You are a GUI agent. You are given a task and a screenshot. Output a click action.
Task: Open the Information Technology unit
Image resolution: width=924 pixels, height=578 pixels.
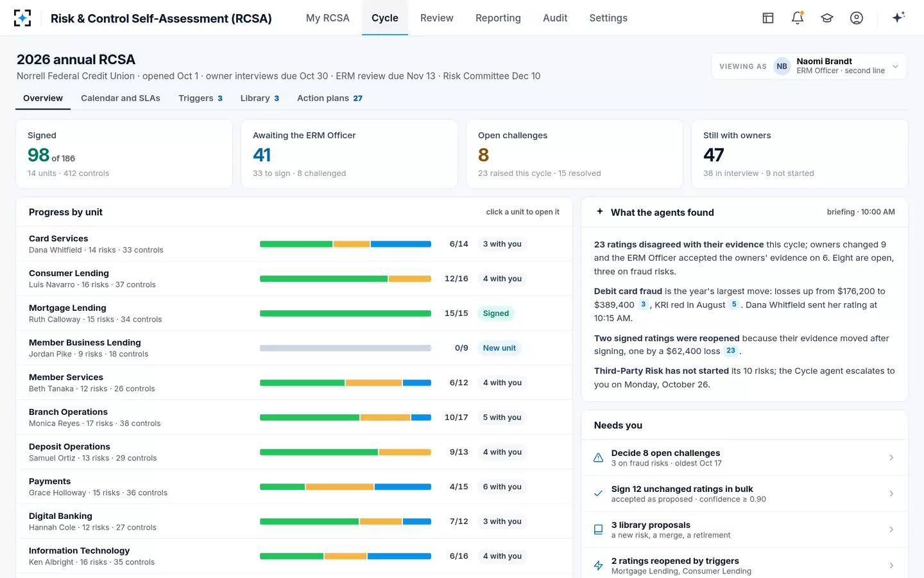294,556
